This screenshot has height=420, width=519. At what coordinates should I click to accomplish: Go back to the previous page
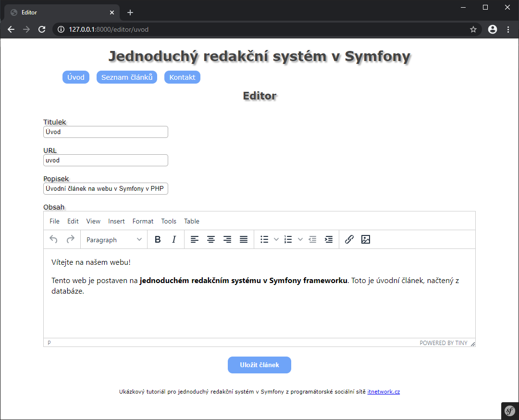tap(11, 29)
